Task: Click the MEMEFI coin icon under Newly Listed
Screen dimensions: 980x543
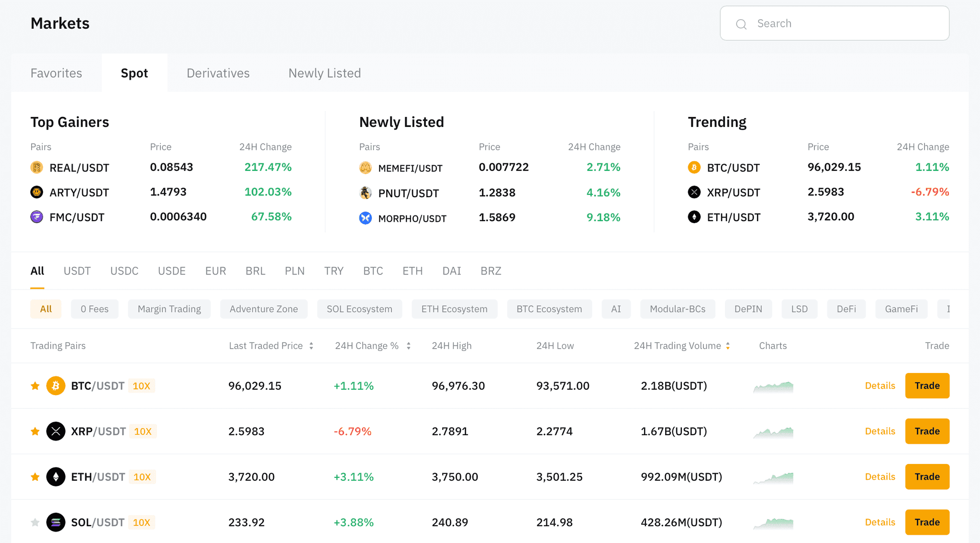Action: tap(366, 168)
